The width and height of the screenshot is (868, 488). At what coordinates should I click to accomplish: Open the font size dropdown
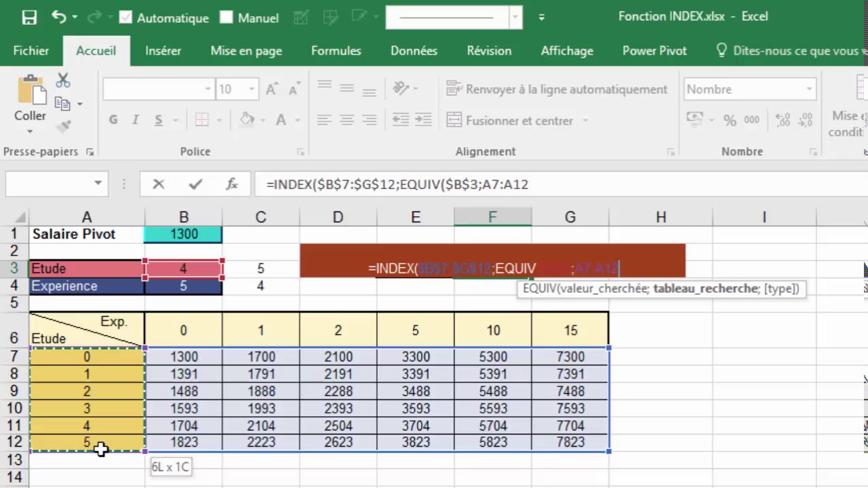point(252,89)
